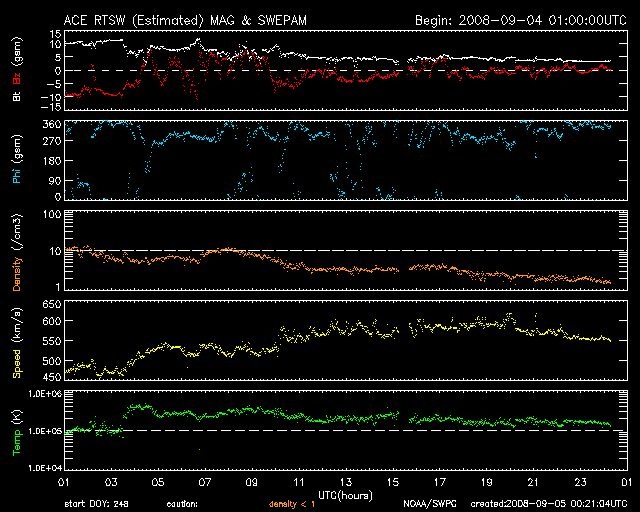
Task: Click the white Bt axis label
Action: coord(15,94)
